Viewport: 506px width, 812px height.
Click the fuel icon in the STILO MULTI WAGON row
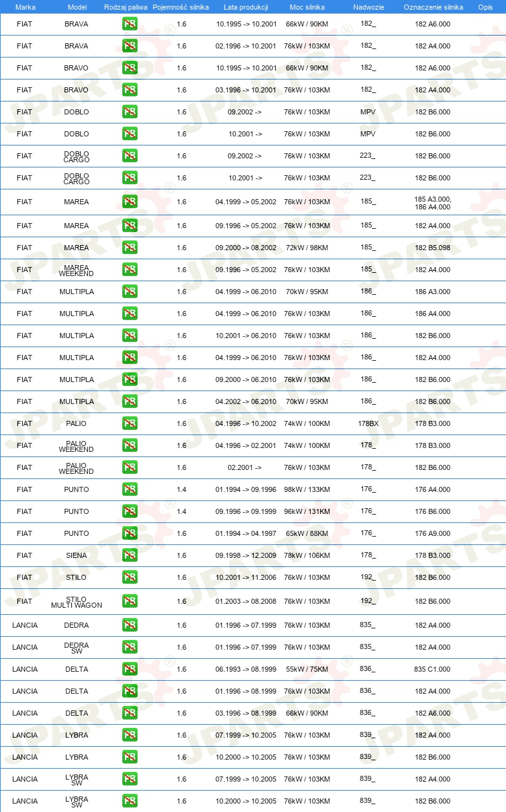pyautogui.click(x=129, y=601)
